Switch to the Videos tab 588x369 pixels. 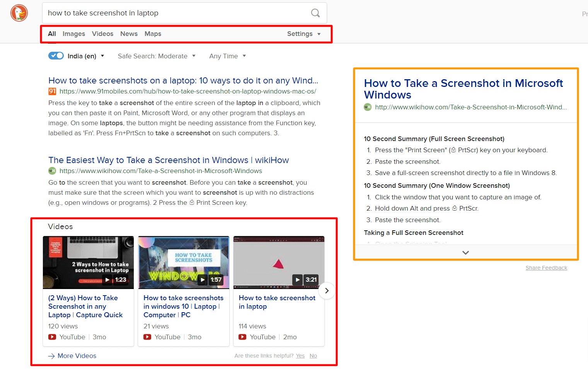[x=103, y=34]
